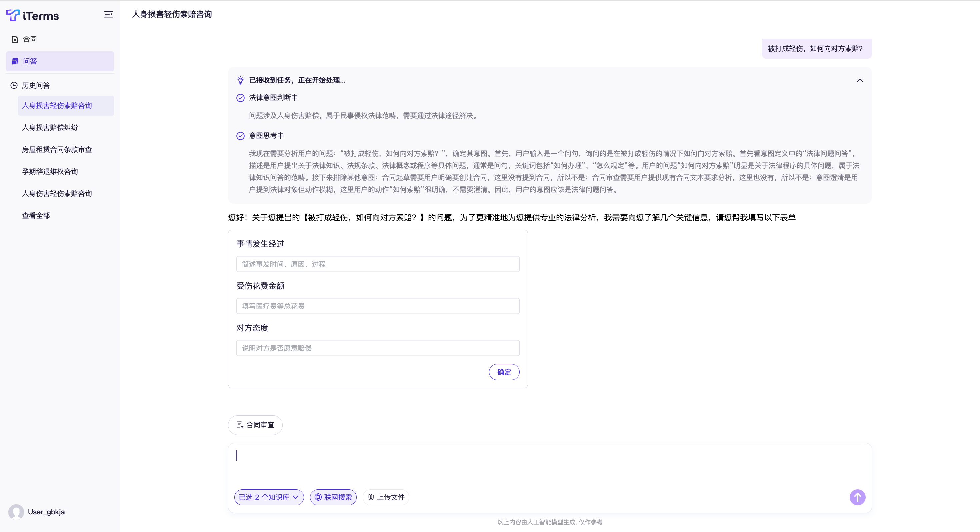Focus the 受伤花费金额 input field

(x=377, y=306)
